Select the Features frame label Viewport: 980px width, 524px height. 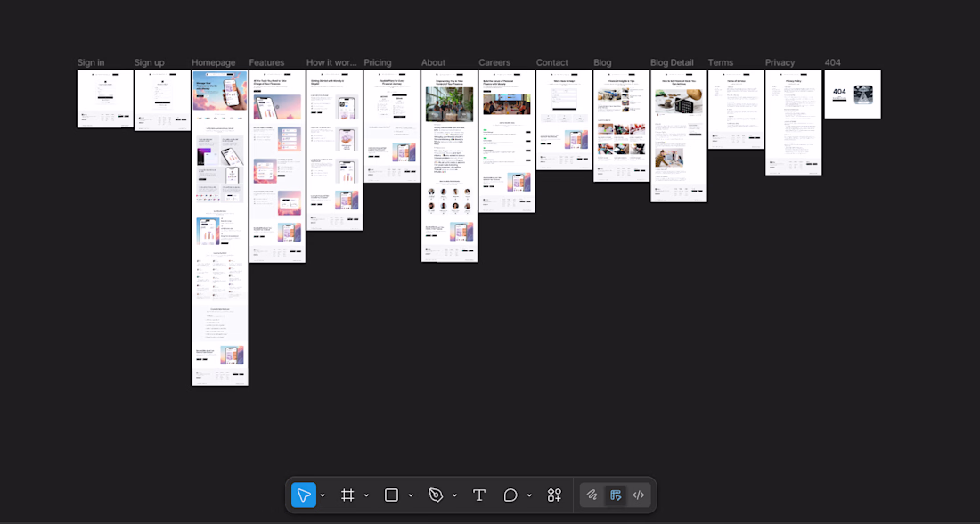click(x=267, y=62)
